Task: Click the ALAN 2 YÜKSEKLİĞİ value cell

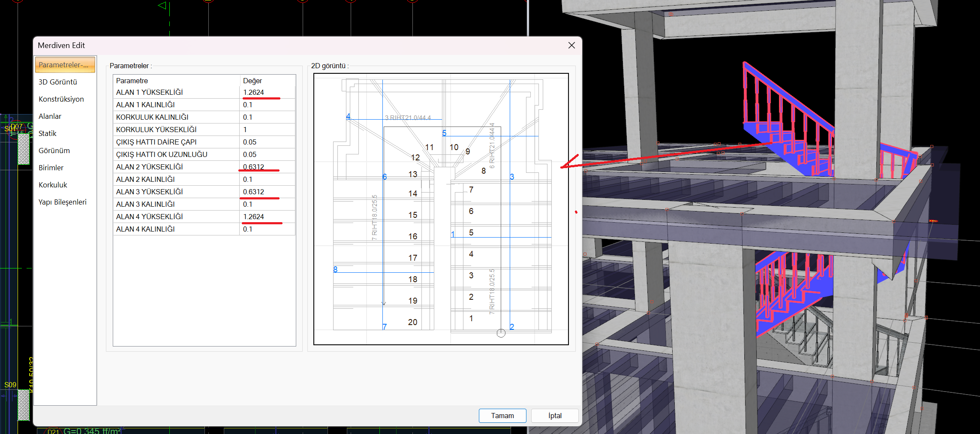Action: point(267,167)
